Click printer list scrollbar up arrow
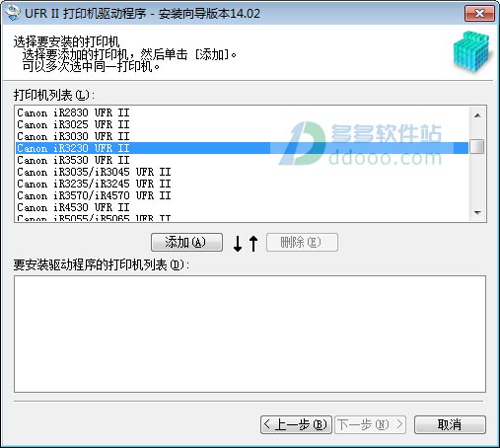Screen dimensions: 500x448 477,115
